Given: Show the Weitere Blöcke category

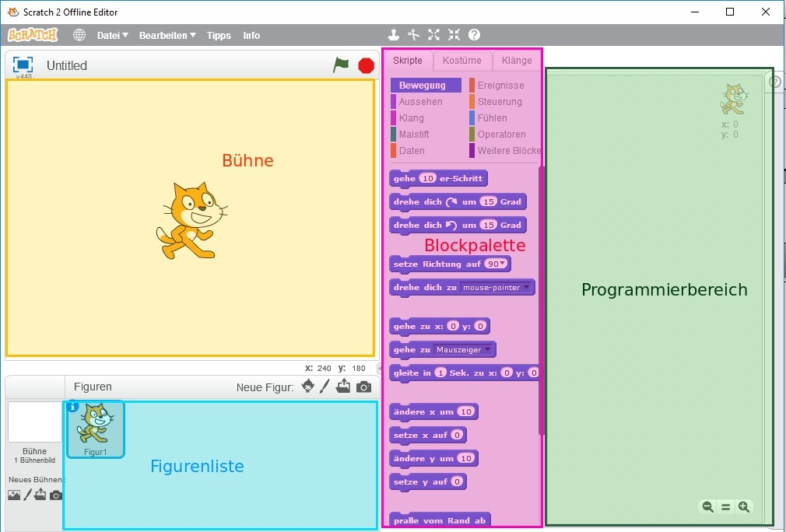Looking at the screenshot, I should tap(507, 151).
